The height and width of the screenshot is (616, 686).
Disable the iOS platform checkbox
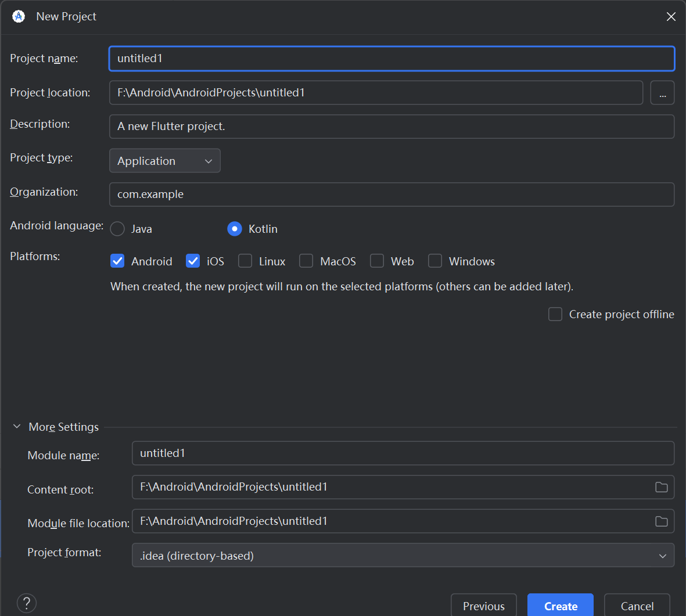click(192, 261)
